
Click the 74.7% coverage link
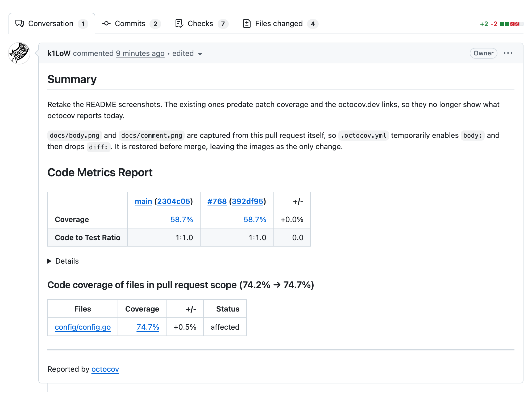148,327
